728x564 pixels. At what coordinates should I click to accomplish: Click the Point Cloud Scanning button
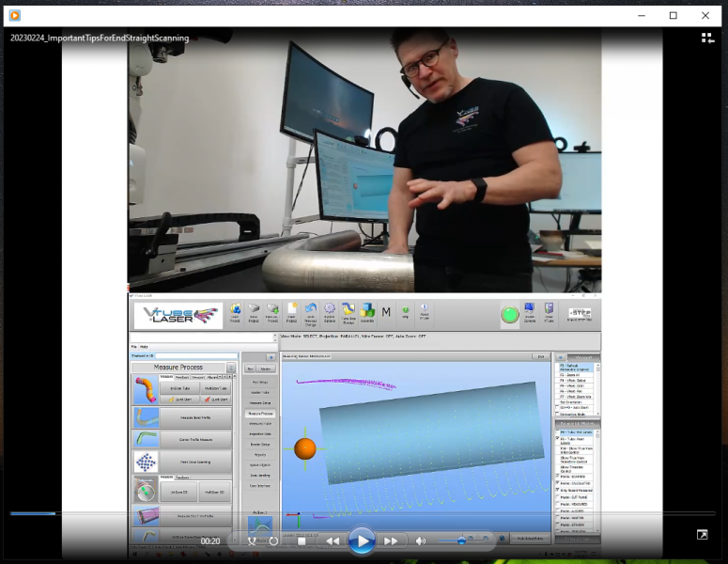point(195,462)
